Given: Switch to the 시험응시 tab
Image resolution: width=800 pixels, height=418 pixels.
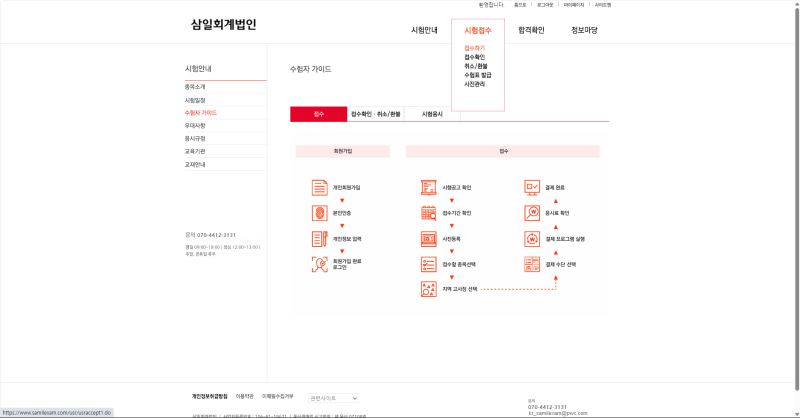Looking at the screenshot, I should point(432,114).
